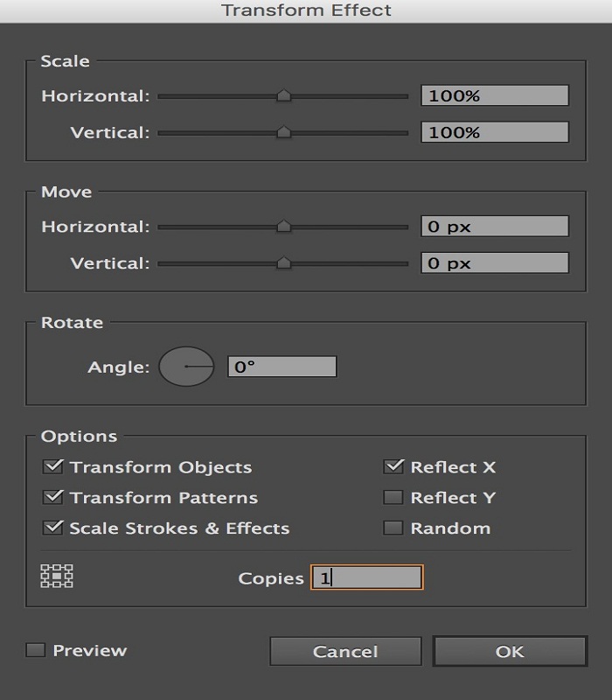Click the Scale Horizontal slider handle
Viewport: 612px width, 700px height.
tap(283, 96)
